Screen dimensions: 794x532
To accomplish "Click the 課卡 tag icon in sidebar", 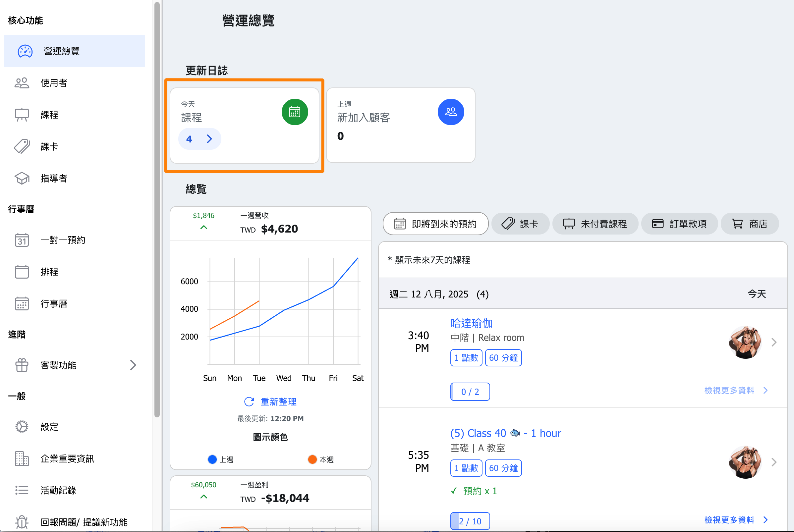I will [22, 146].
